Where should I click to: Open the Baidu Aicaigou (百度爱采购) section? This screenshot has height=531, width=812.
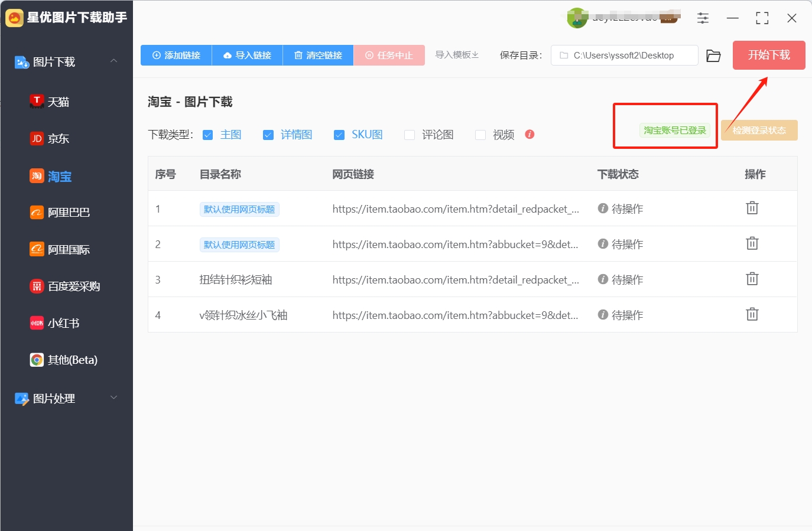(x=65, y=286)
